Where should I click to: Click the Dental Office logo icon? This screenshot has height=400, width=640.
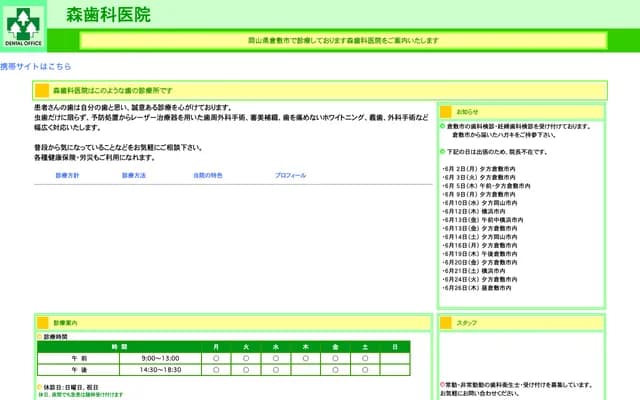(x=22, y=27)
